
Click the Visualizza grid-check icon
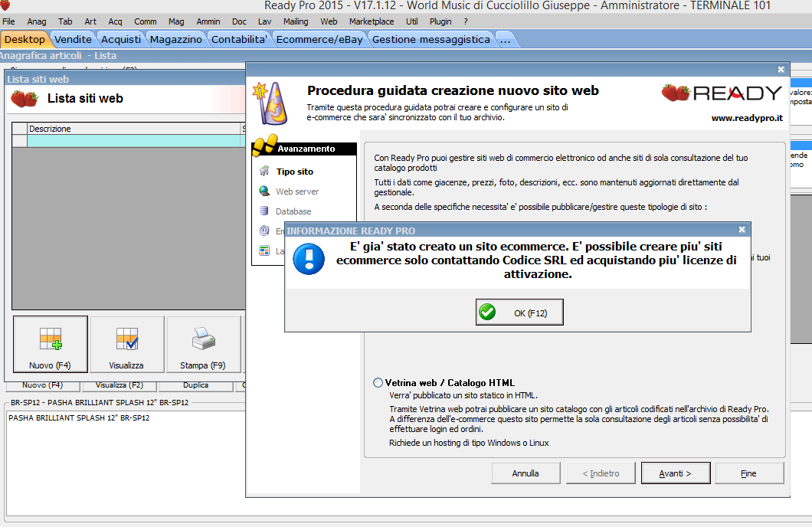click(127, 339)
